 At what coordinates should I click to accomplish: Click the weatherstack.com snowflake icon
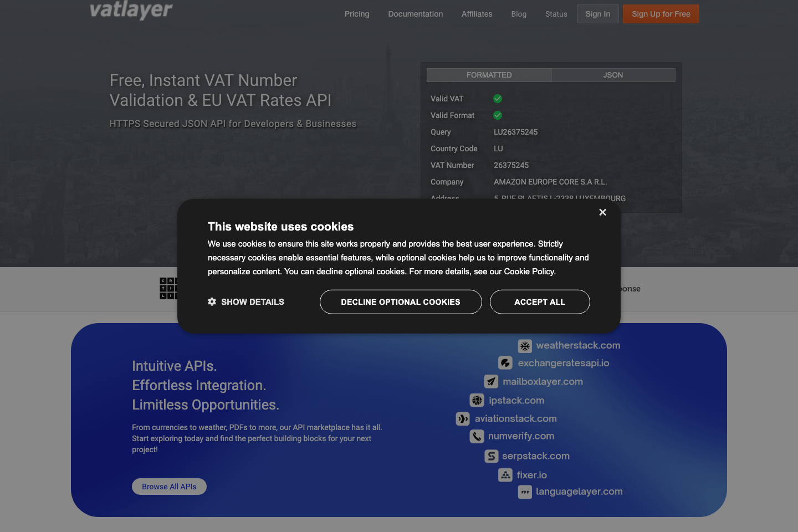pos(525,345)
